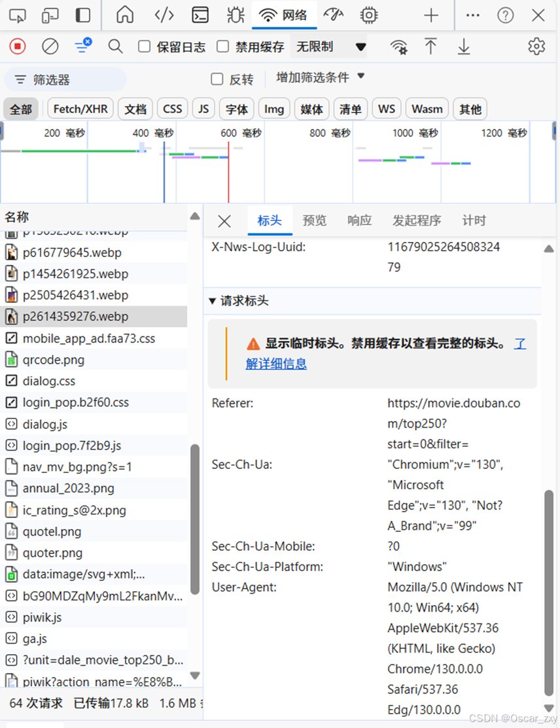
Task: Enable the 禁用缓存 checkbox
Action: [221, 46]
